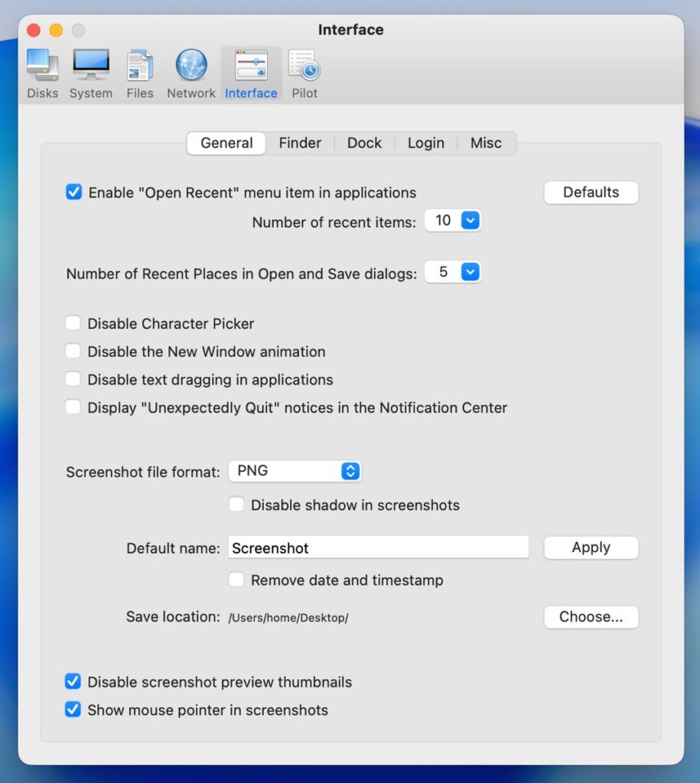700x783 pixels.
Task: Check Disable shadow in screenshots
Action: pyautogui.click(x=237, y=505)
